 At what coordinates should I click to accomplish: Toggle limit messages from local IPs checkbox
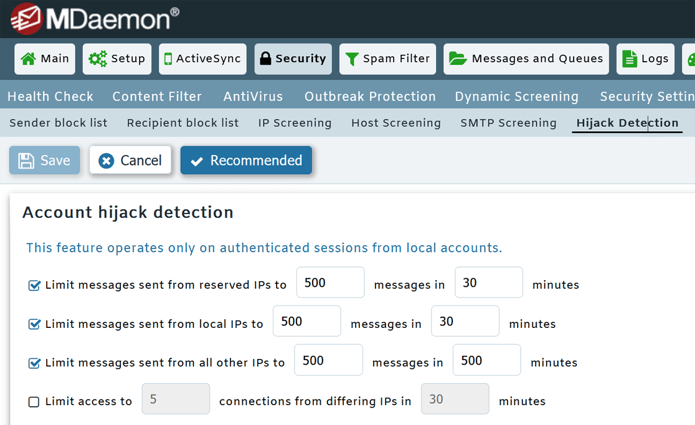tap(34, 324)
